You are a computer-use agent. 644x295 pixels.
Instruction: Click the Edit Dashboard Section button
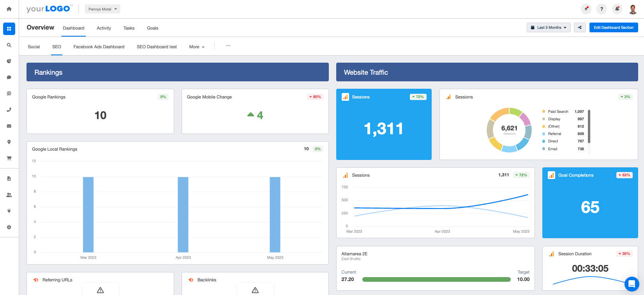tap(614, 28)
